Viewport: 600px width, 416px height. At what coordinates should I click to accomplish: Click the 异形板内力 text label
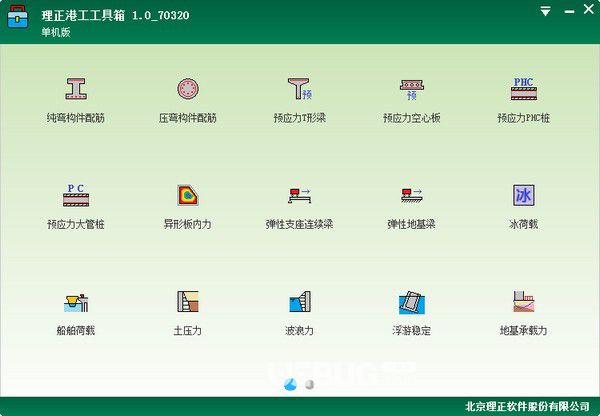point(188,224)
